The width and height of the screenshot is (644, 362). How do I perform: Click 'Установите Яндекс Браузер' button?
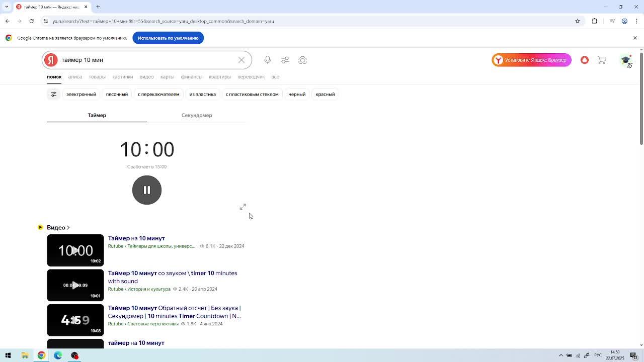(x=531, y=60)
